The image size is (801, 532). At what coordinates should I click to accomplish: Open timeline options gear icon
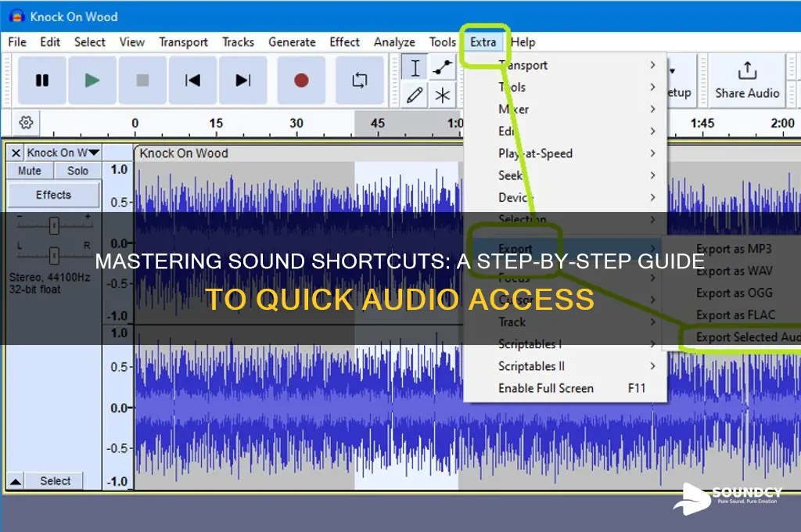(x=26, y=123)
